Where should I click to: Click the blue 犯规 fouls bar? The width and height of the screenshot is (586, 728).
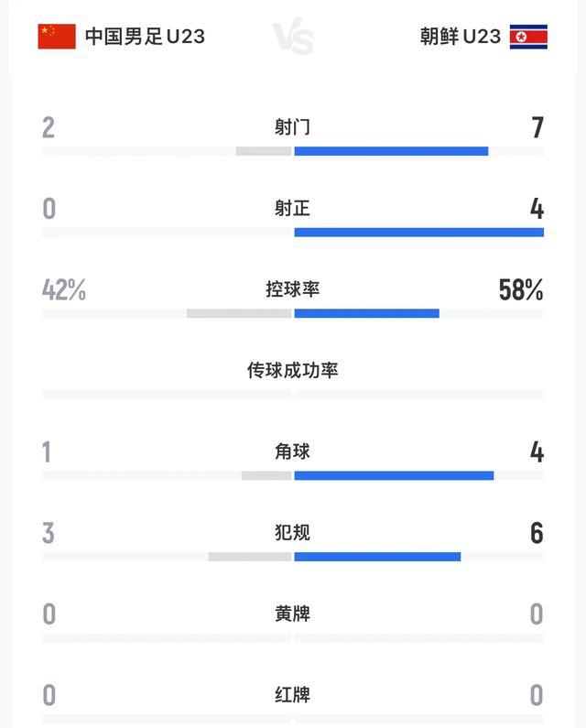coord(377,556)
